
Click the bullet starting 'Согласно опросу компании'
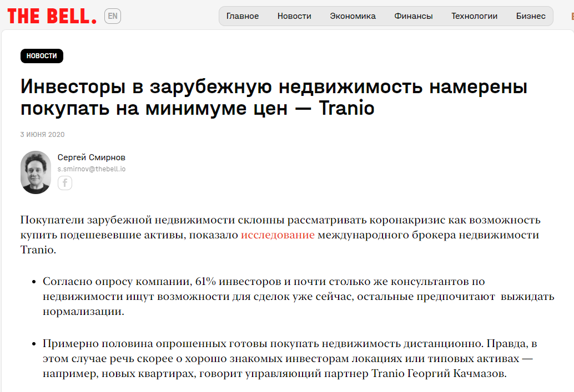coord(298,296)
